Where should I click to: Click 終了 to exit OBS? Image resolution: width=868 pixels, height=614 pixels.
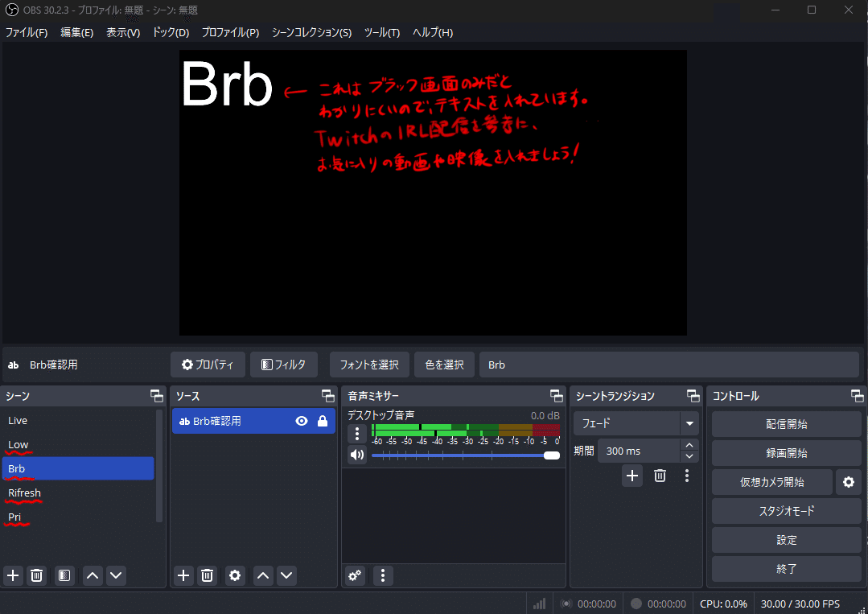coord(787,569)
